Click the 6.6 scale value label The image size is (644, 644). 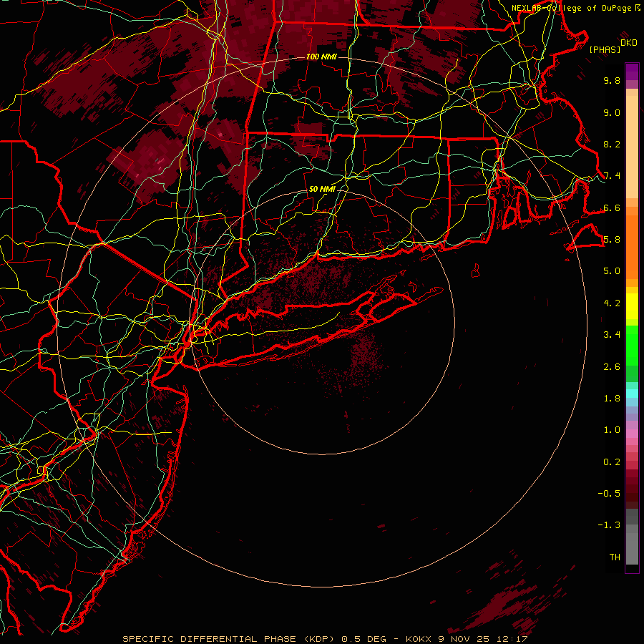[x=612, y=208]
